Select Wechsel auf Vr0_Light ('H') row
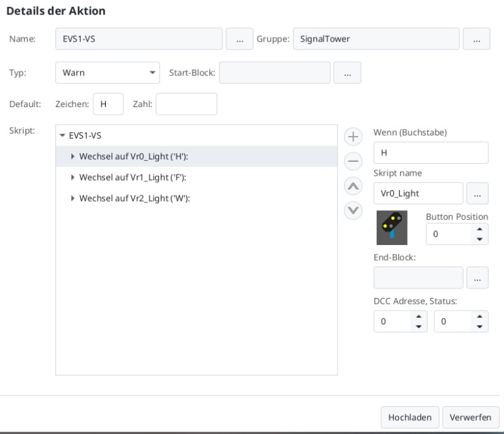This screenshot has width=504, height=434. pos(197,157)
